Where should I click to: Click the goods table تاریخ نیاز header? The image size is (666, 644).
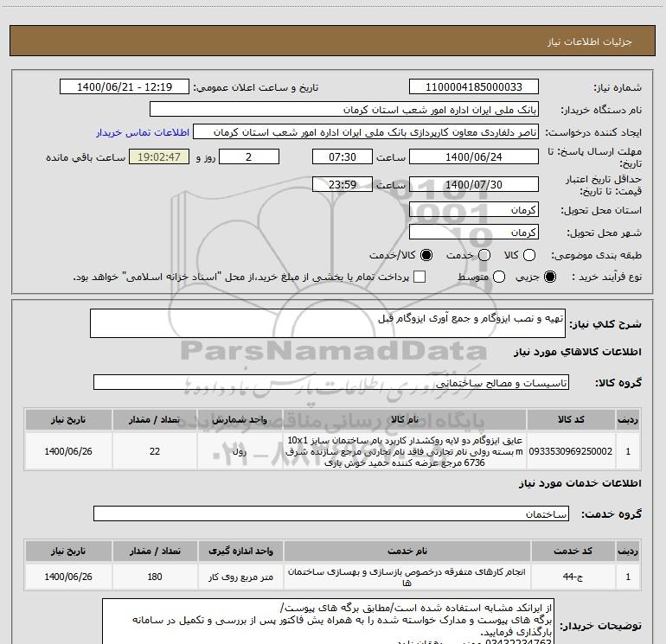coord(68,419)
